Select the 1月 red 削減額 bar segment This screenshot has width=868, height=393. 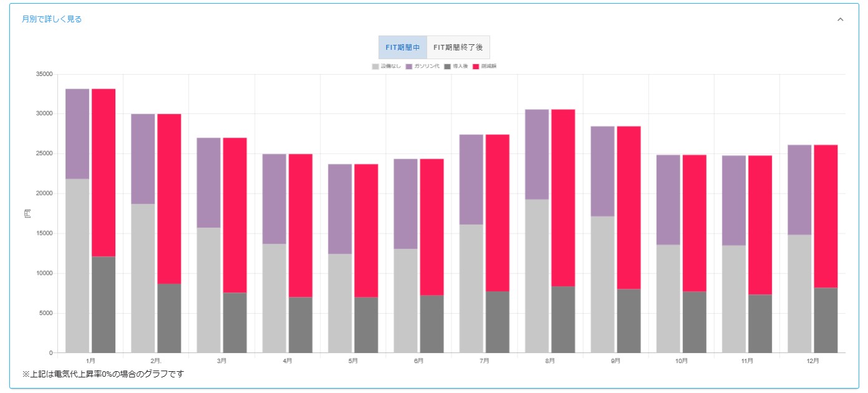[x=104, y=173]
